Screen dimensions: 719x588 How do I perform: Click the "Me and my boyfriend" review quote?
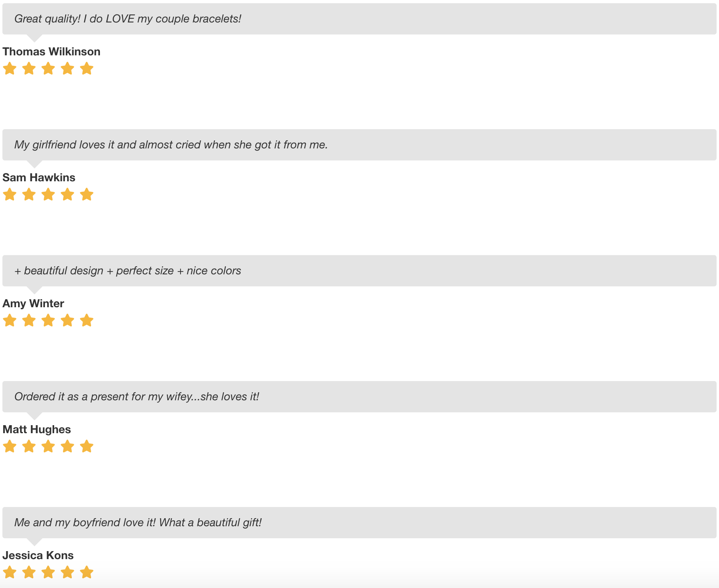[x=138, y=523]
